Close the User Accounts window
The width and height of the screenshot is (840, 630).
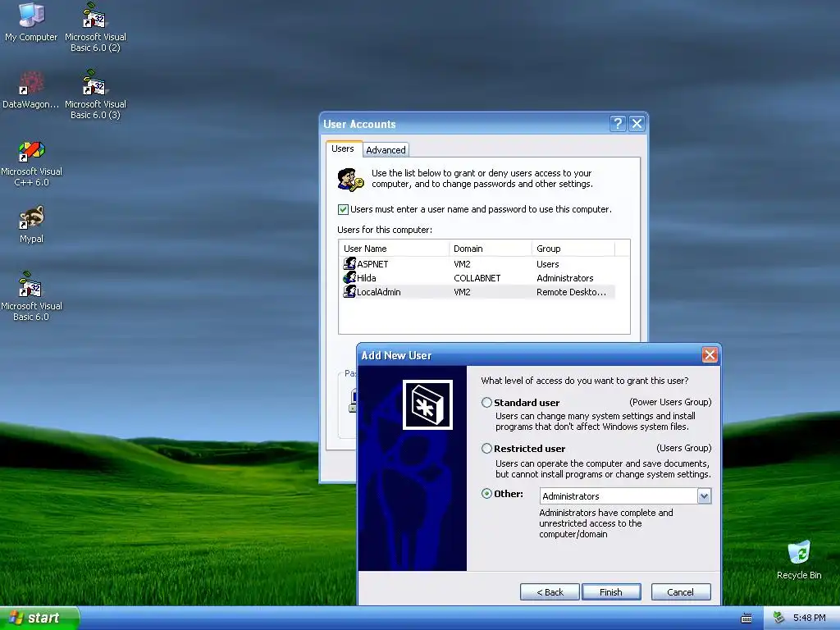[x=637, y=124]
